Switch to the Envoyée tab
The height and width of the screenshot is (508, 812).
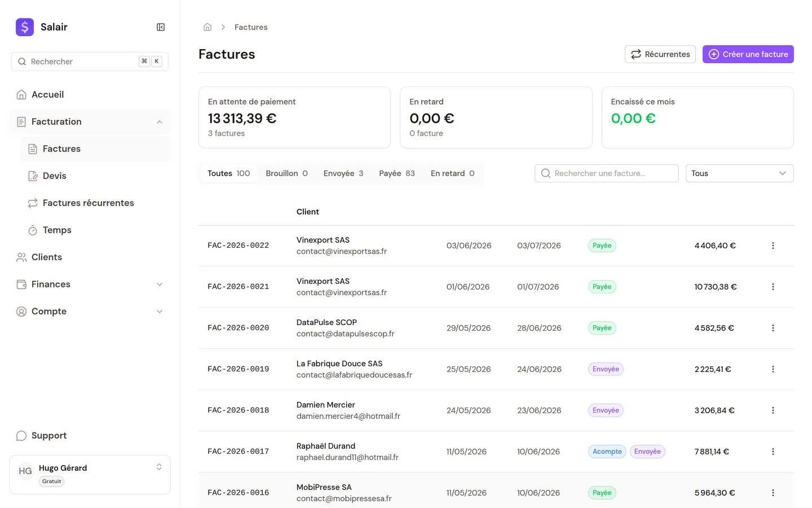(343, 173)
